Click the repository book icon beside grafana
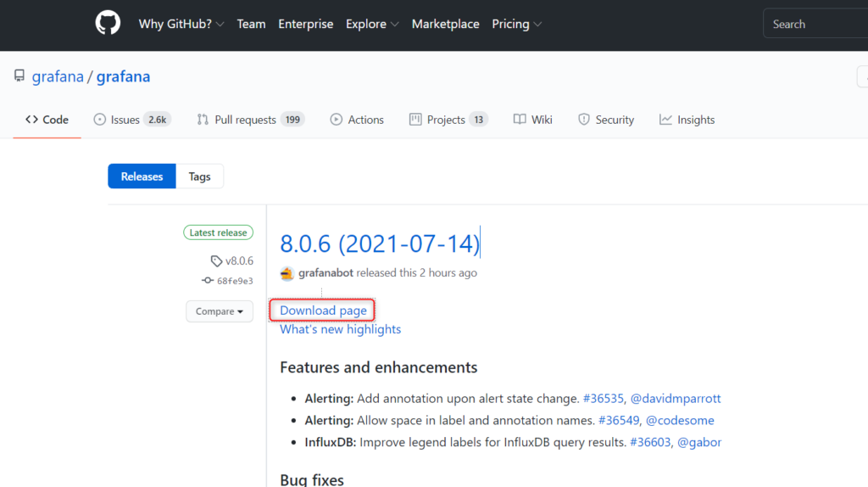868x487 pixels. 19,76
